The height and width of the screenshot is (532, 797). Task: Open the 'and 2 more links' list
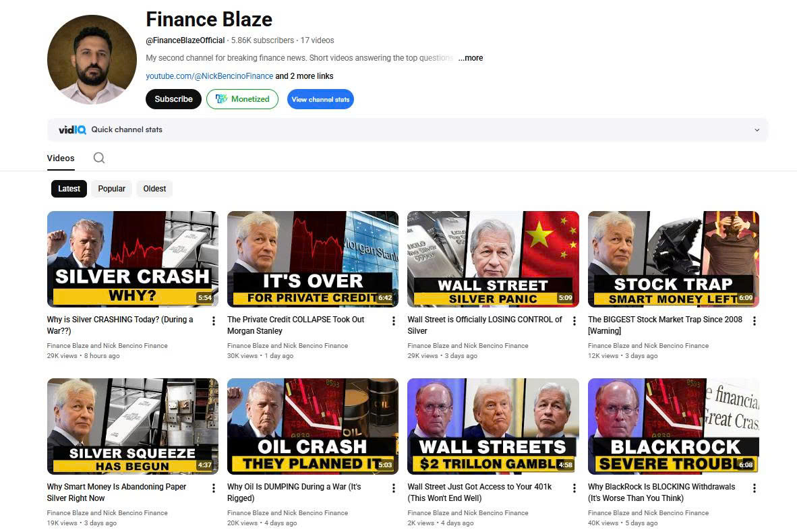pos(305,76)
